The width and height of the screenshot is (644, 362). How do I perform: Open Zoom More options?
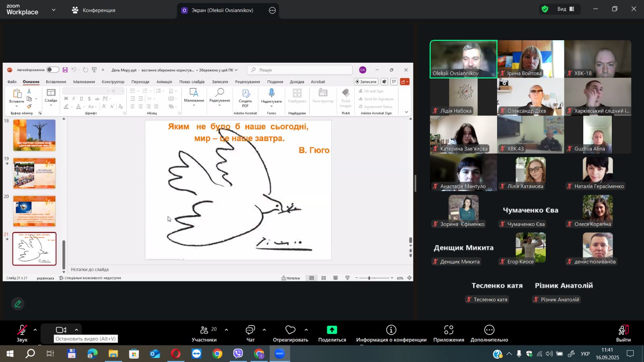[489, 333]
